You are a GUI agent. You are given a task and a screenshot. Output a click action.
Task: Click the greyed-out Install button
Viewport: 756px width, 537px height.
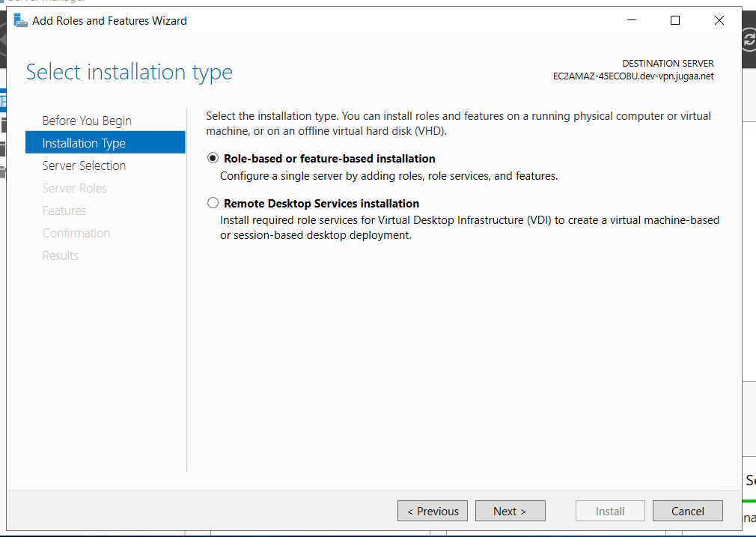[x=610, y=511]
